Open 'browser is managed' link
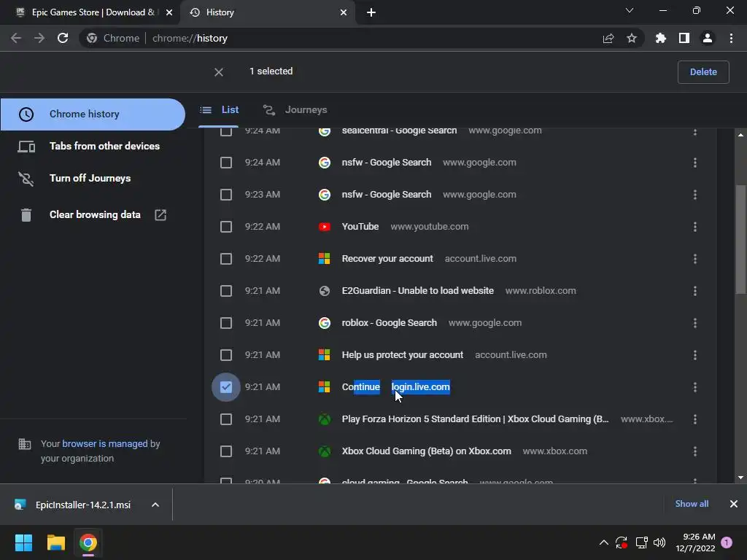This screenshot has height=560, width=747. (x=105, y=444)
